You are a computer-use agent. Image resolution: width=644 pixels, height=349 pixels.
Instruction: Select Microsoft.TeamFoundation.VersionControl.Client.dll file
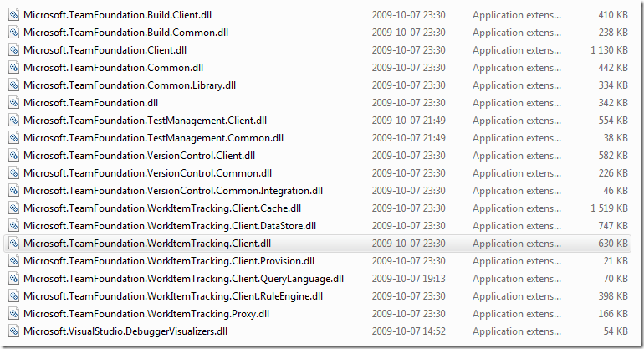pos(139,156)
